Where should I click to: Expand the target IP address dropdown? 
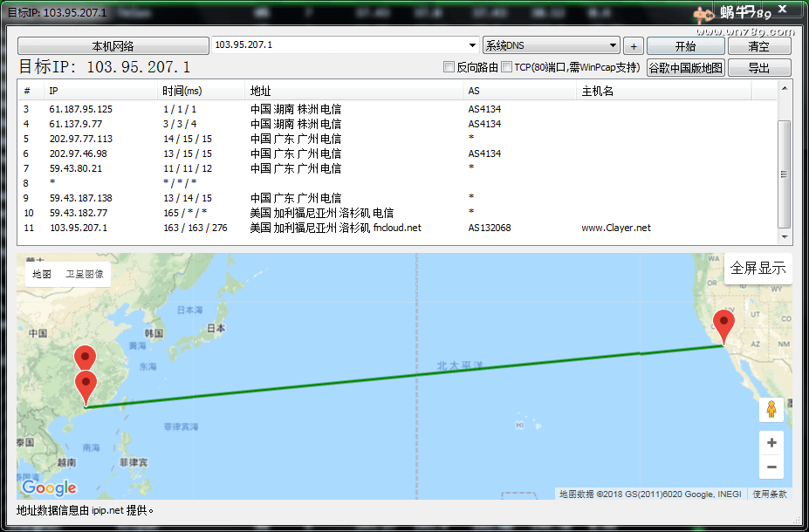[471, 45]
